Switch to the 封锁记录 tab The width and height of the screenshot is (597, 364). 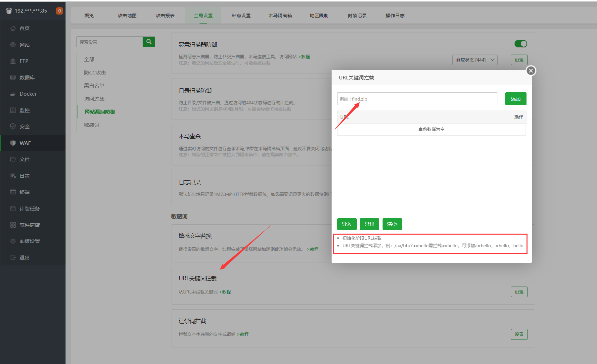click(x=357, y=16)
